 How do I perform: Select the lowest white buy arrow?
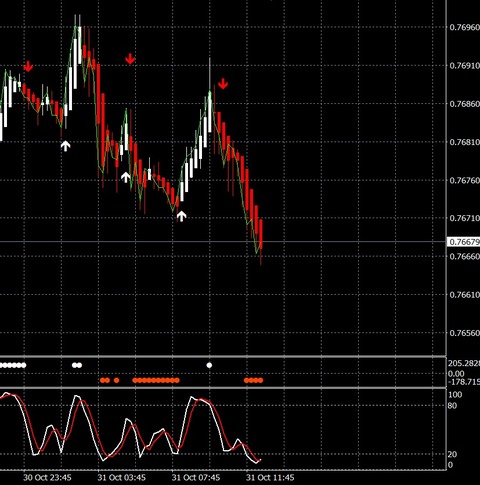pyautogui.click(x=181, y=216)
